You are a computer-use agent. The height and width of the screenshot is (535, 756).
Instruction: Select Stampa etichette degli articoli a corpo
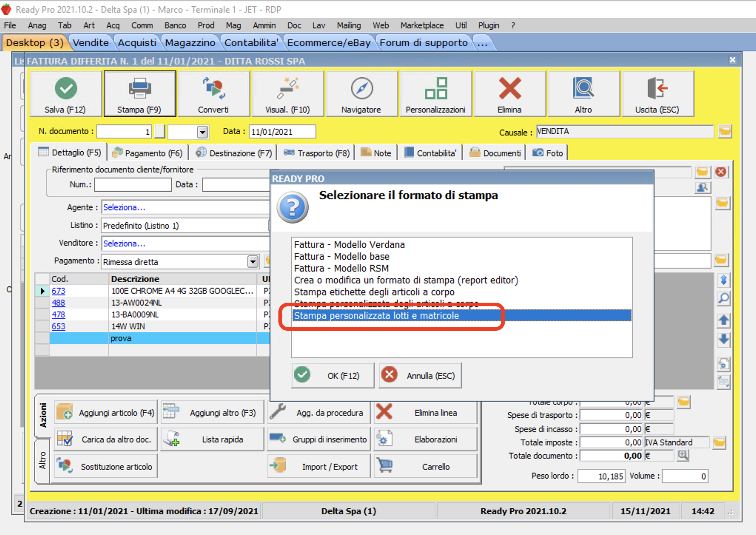461,292
